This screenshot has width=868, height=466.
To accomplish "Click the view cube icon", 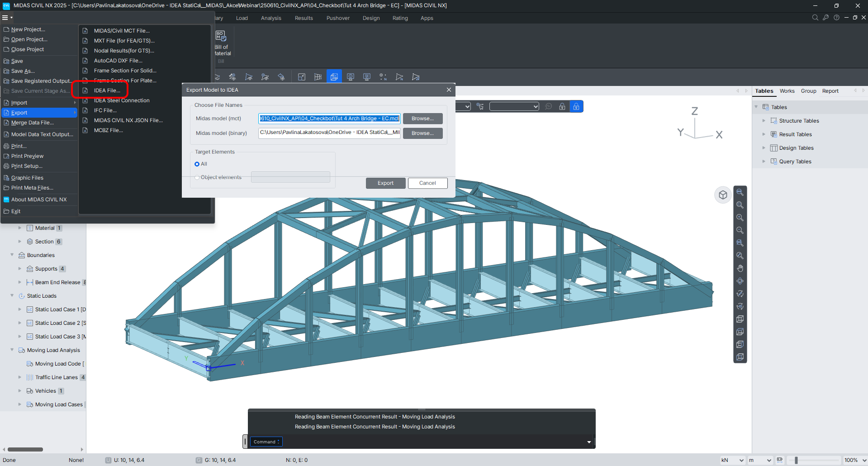I will click(x=723, y=195).
